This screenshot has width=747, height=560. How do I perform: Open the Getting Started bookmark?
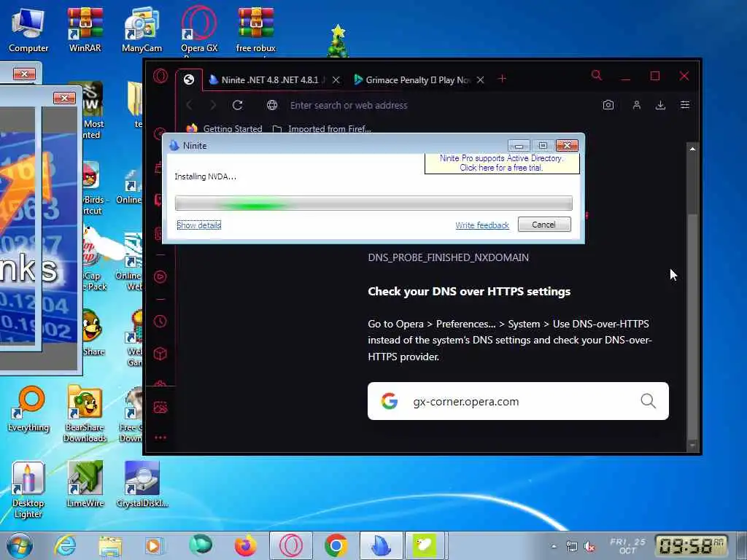coord(225,128)
